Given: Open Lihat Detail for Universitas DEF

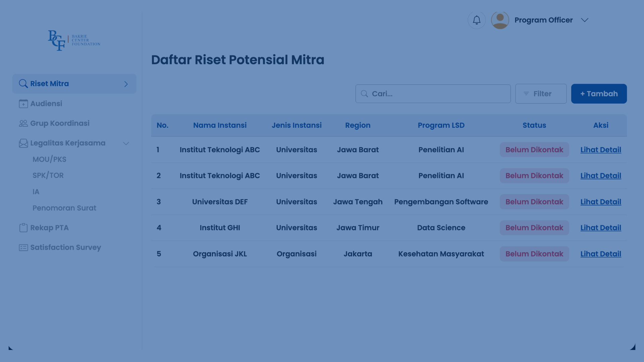Looking at the screenshot, I should coord(601,202).
